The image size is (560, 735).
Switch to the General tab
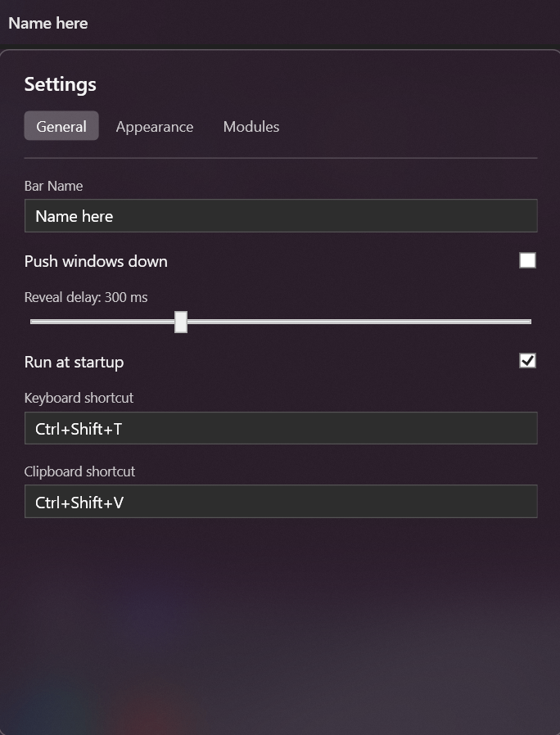point(61,127)
